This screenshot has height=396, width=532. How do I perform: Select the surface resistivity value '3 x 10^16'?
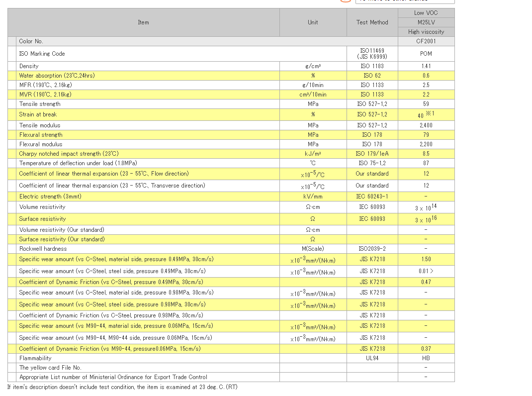(x=426, y=219)
